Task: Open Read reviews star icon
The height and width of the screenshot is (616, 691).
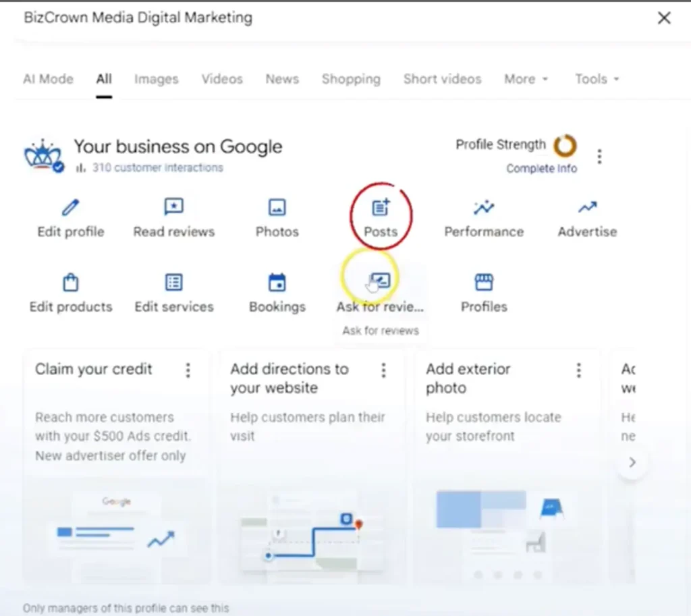Action: [173, 207]
